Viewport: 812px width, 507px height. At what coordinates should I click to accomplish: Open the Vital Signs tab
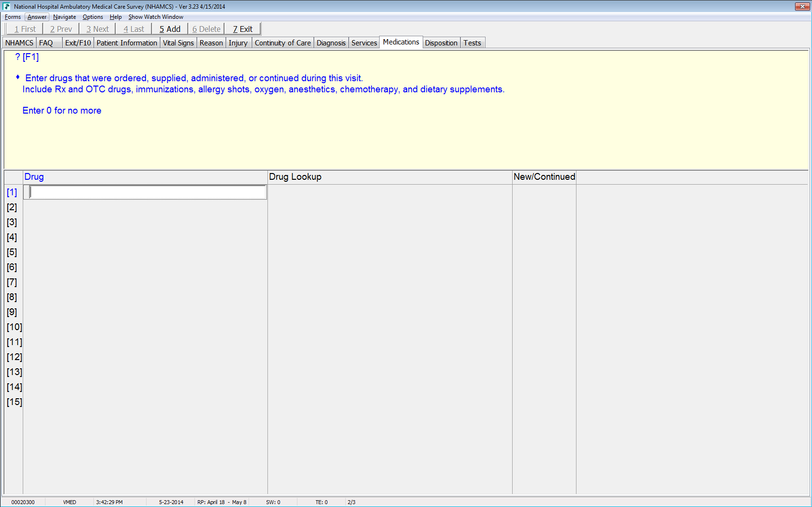pos(178,43)
